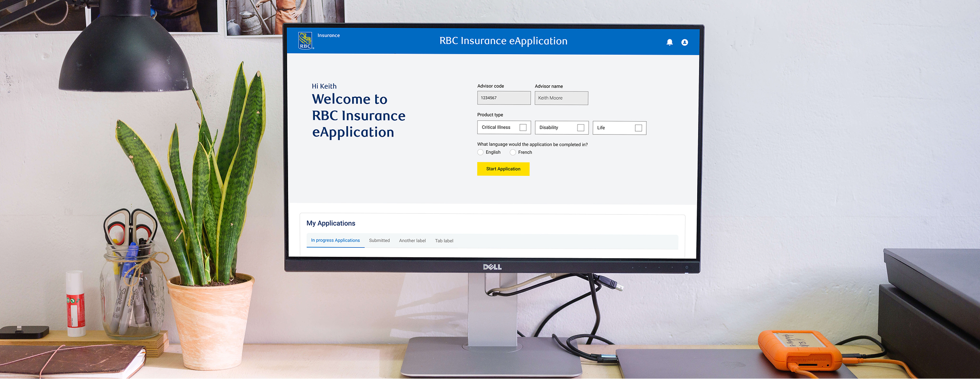Tick the Critical Illness checkbox

point(523,127)
